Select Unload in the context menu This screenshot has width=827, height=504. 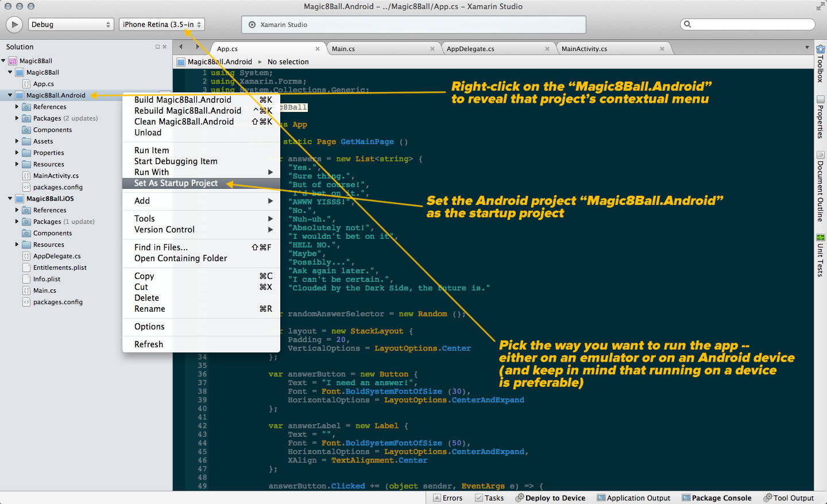coord(202,133)
